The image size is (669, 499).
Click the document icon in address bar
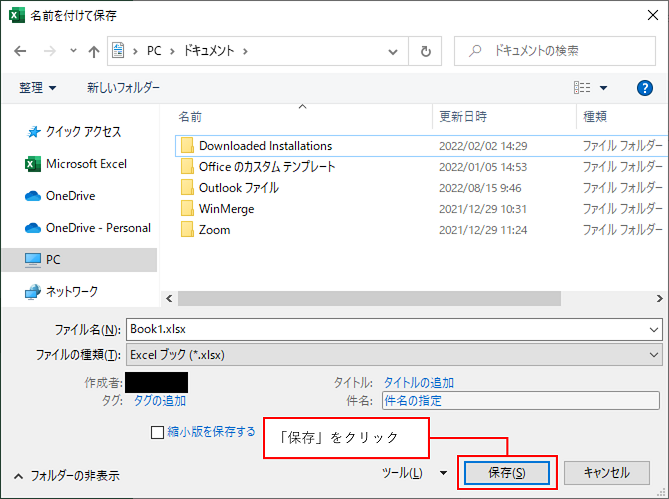pos(118,50)
